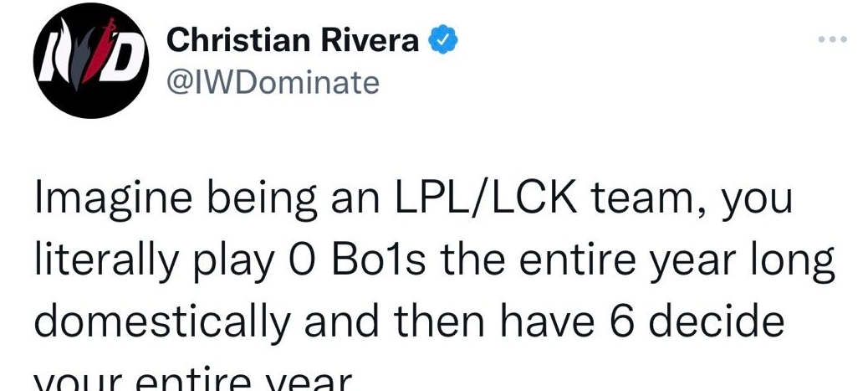Open the @IWDominate handle link
The width and height of the screenshot is (868, 391).
273,82
